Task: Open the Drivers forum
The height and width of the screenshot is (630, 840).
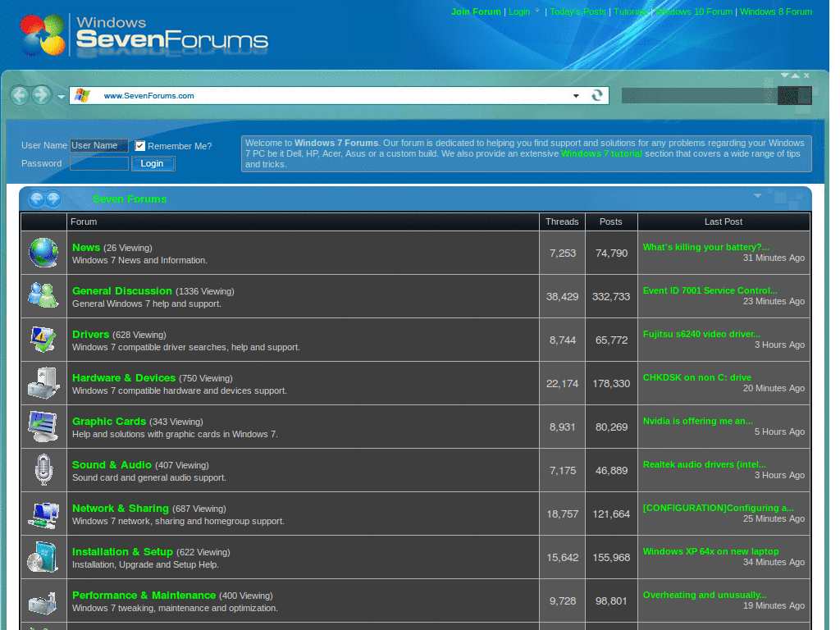Action: point(90,335)
